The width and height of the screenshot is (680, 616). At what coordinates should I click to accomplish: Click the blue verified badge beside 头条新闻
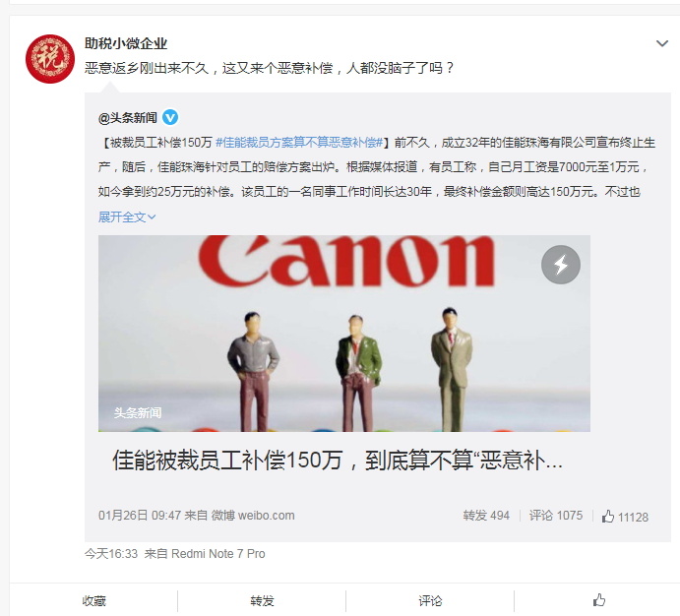(170, 117)
